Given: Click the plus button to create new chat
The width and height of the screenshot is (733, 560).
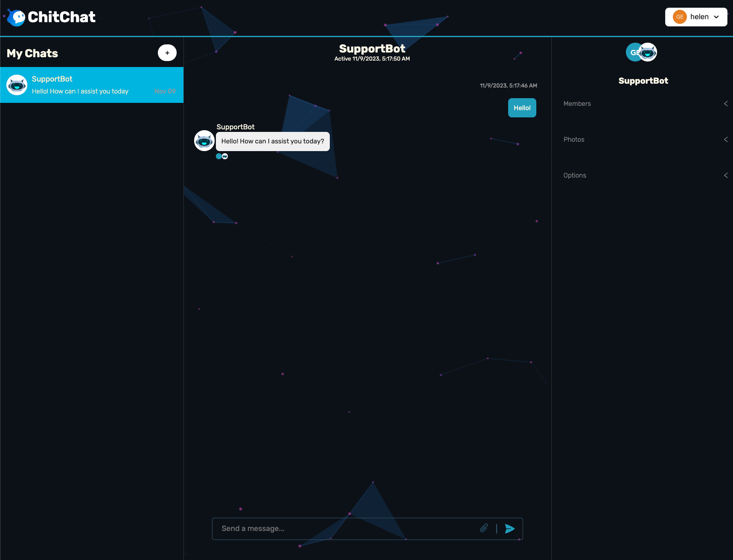Looking at the screenshot, I should (167, 53).
